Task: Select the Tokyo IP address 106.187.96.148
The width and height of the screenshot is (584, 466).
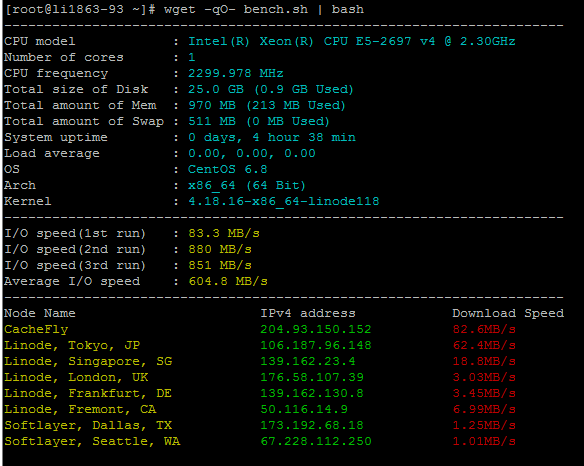Action: pyautogui.click(x=316, y=345)
